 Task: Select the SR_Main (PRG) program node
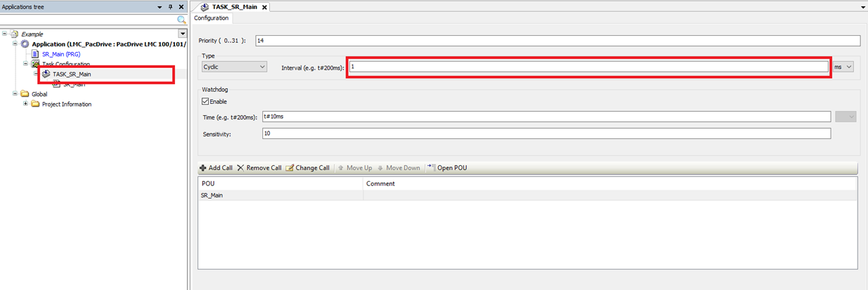62,54
